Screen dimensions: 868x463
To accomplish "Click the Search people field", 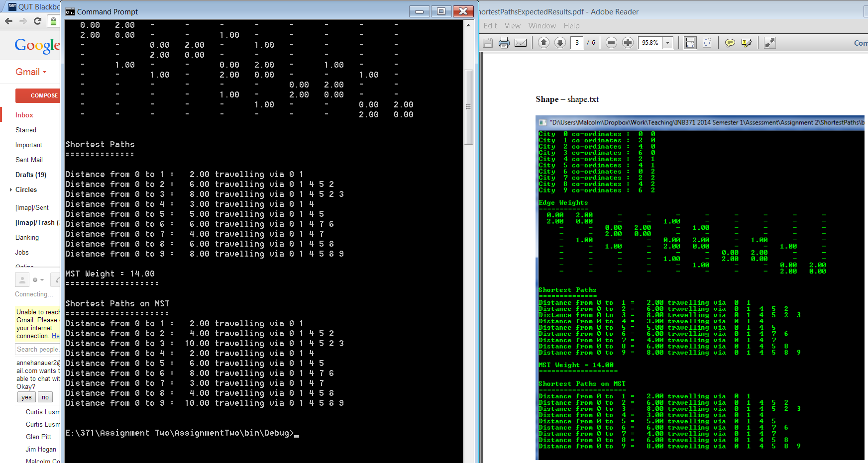I will coord(37,349).
